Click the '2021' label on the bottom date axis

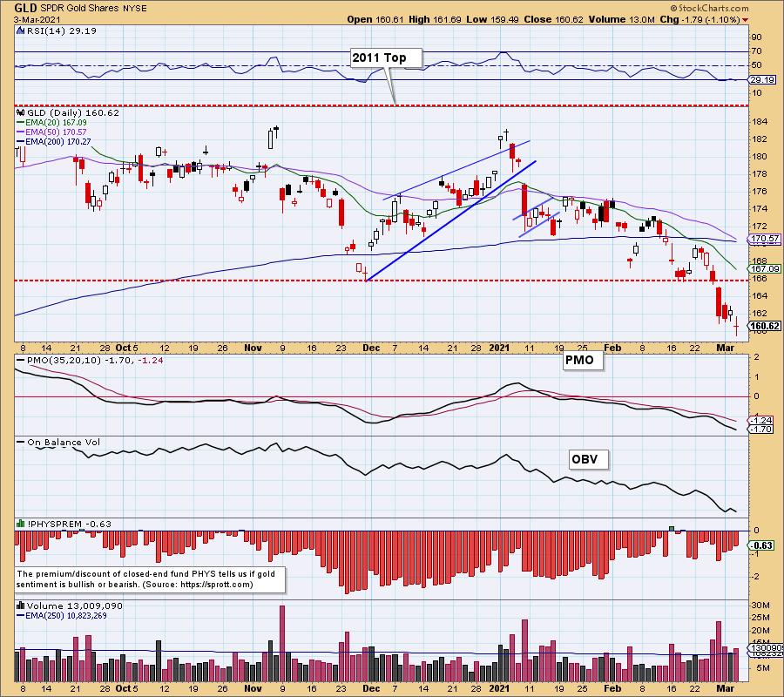click(499, 688)
